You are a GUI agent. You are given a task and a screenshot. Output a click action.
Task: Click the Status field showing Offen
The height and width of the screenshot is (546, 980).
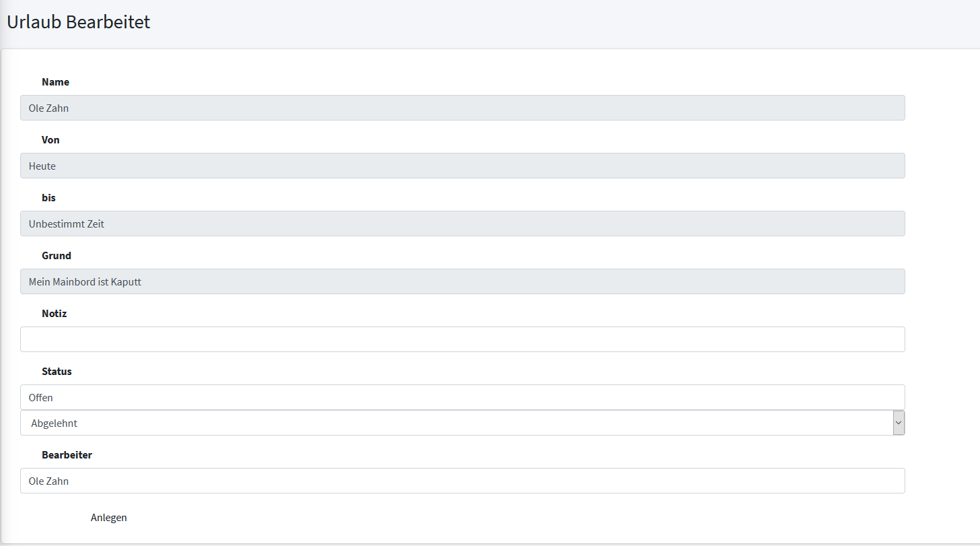[462, 397]
